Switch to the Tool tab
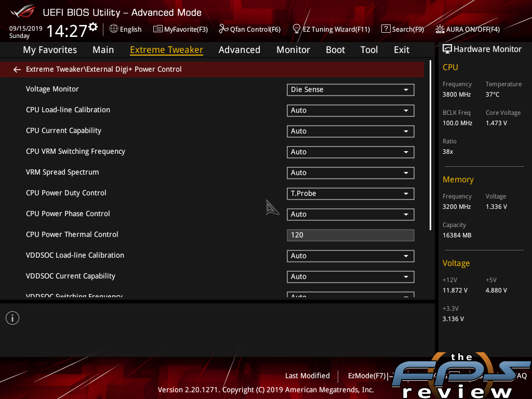 pos(369,50)
